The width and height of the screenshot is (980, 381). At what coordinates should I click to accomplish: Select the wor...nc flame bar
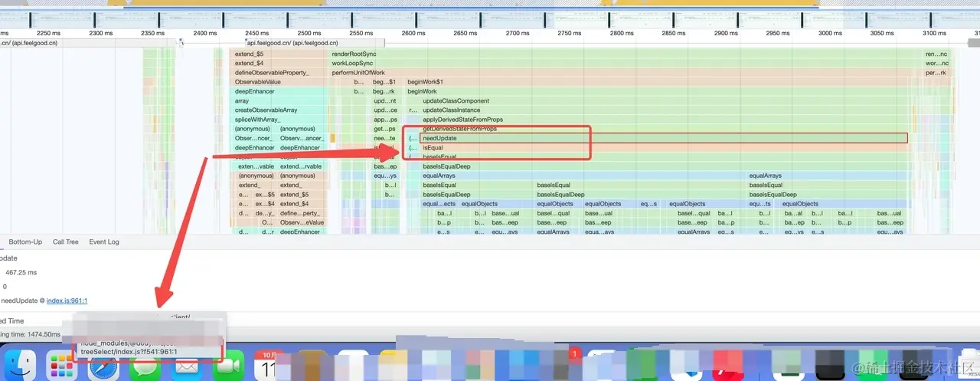936,64
